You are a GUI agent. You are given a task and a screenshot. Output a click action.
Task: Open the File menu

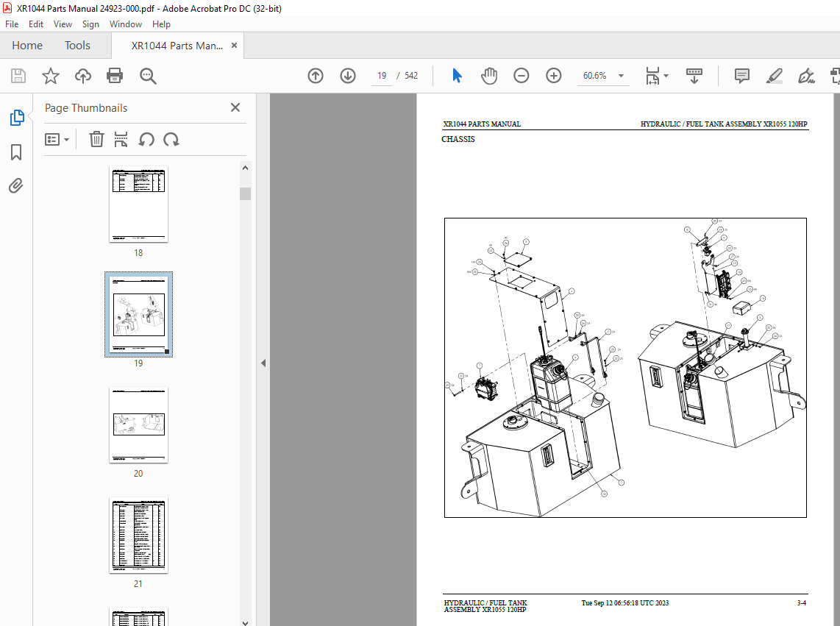[12, 24]
